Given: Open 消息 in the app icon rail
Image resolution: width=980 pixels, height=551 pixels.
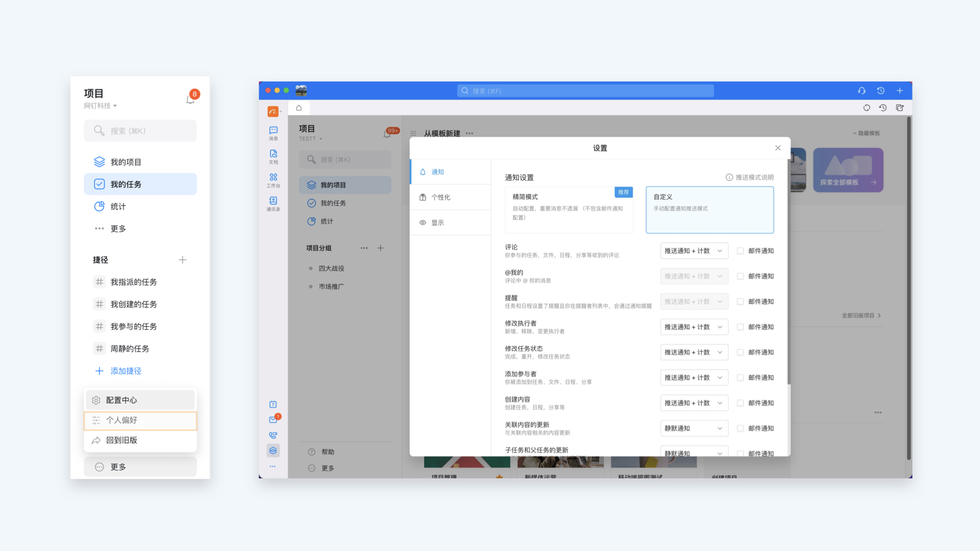Looking at the screenshot, I should [274, 133].
